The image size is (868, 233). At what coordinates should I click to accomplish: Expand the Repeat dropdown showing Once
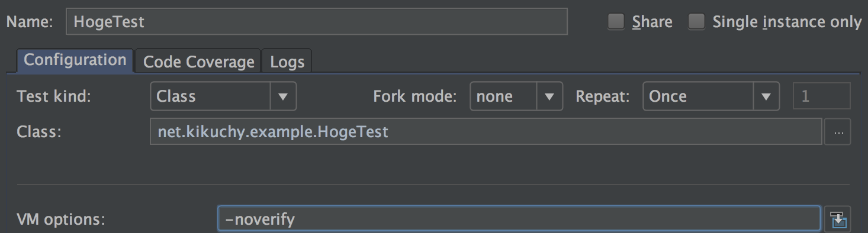point(711,96)
